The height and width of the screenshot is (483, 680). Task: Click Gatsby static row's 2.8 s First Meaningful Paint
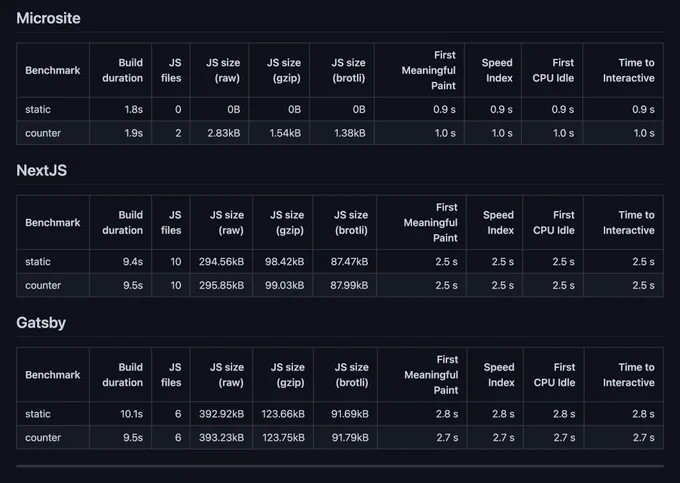tap(447, 414)
